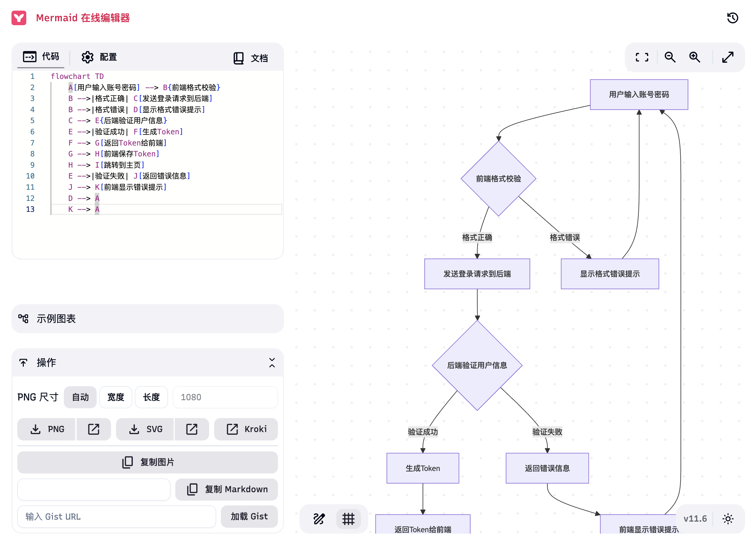Switch to the 配置 tab

[x=99, y=57]
